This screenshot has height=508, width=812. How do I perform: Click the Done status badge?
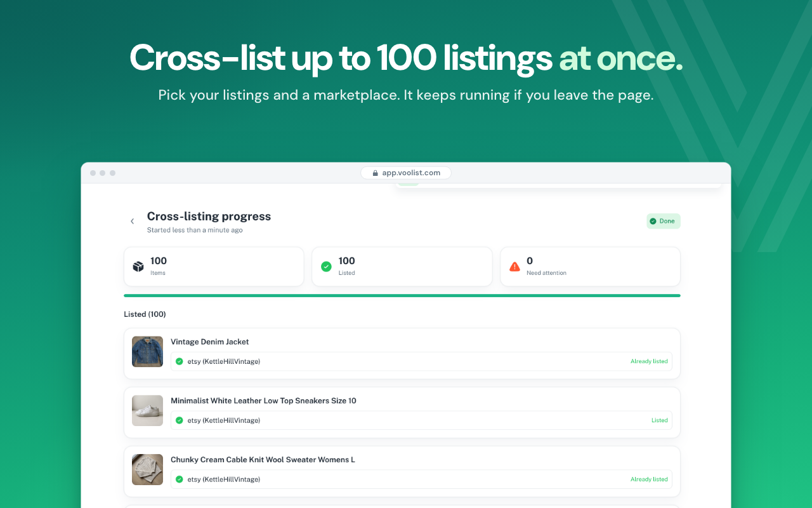click(664, 221)
